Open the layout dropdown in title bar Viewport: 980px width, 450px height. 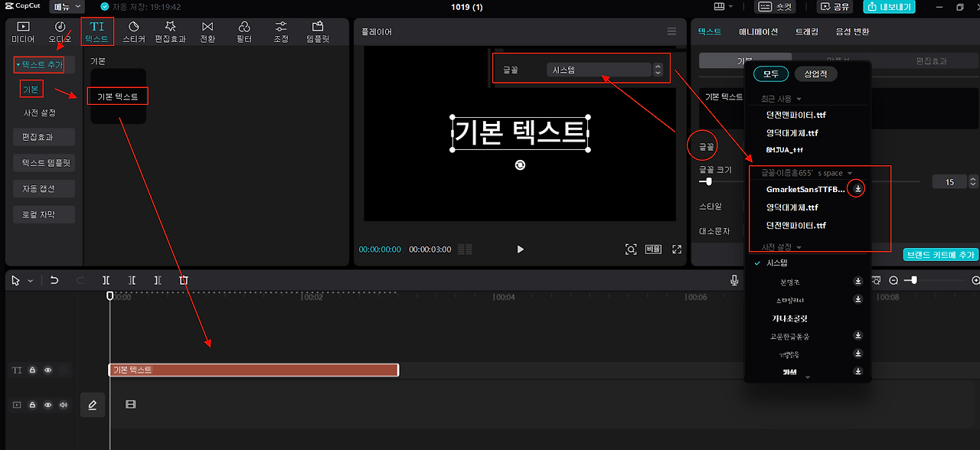point(723,7)
